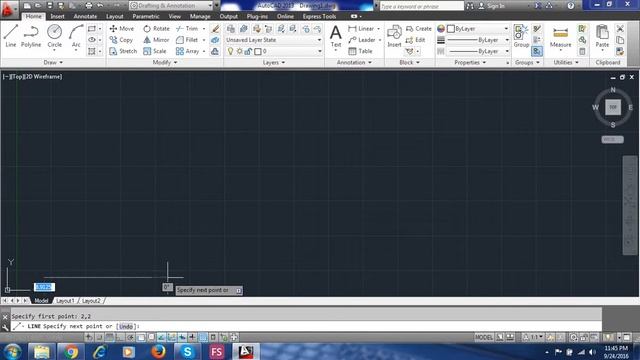Viewport: 640px width, 360px height.
Task: Open the Express Tools ribbon tab
Action: 319,16
